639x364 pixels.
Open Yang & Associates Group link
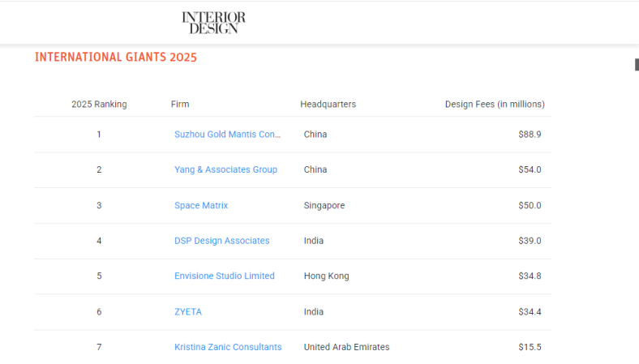coord(225,169)
